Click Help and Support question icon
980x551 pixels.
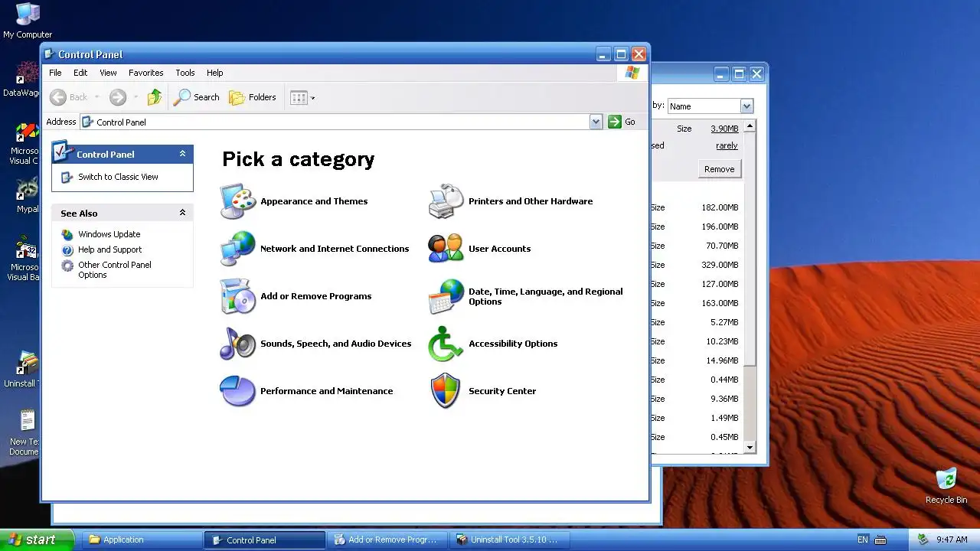point(67,249)
